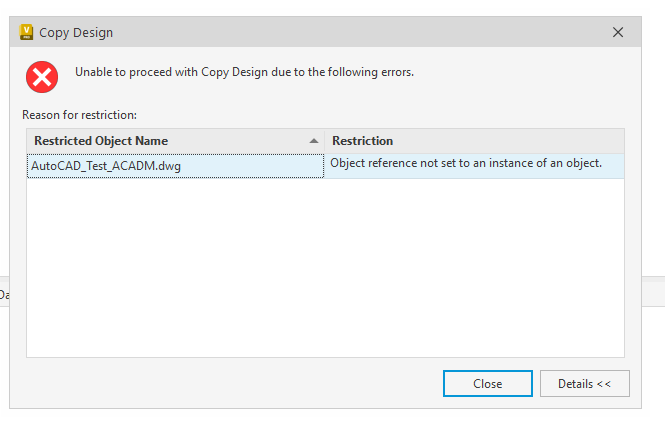
Task: Click the partially hidden window behind dialog's left edge
Action: click(4, 294)
